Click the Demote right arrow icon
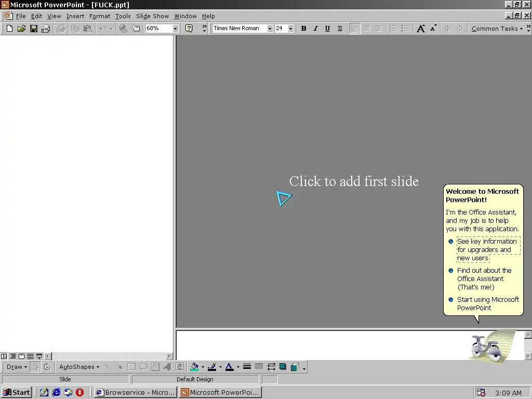Image resolution: width=532 pixels, height=399 pixels. 460,29
